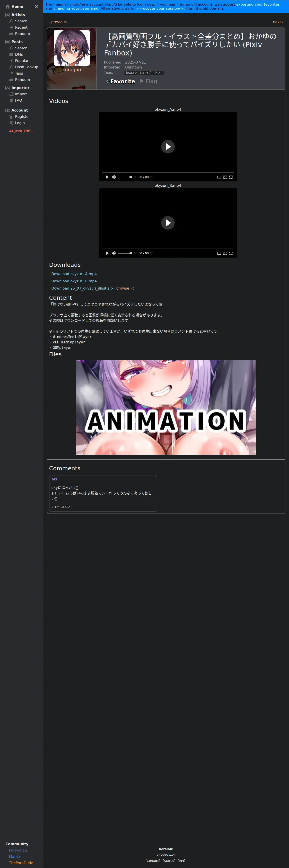289x868 pixels.
Task: Mute okyzuri_B.mp4 volume icon
Action: click(x=114, y=253)
